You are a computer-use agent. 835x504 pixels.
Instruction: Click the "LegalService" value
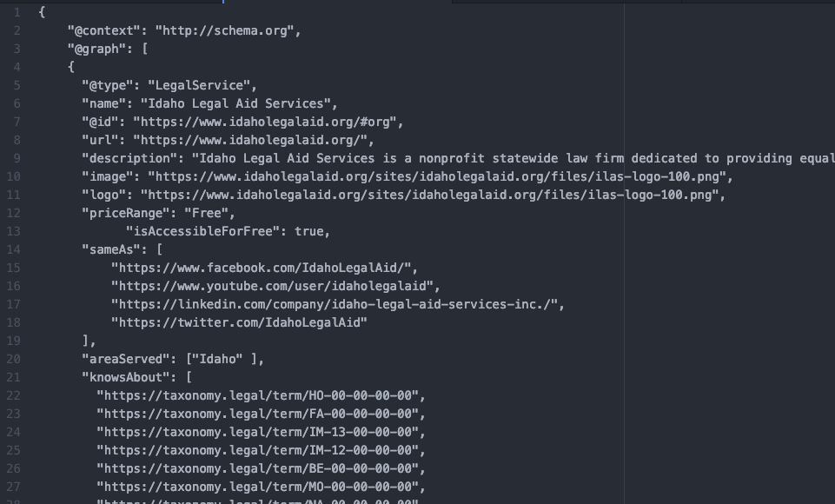click(x=199, y=85)
